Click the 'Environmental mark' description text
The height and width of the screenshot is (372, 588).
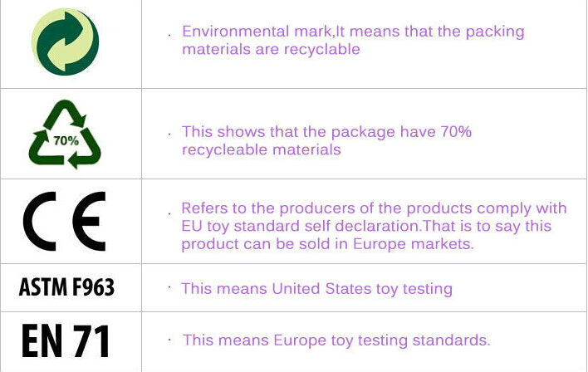click(353, 40)
